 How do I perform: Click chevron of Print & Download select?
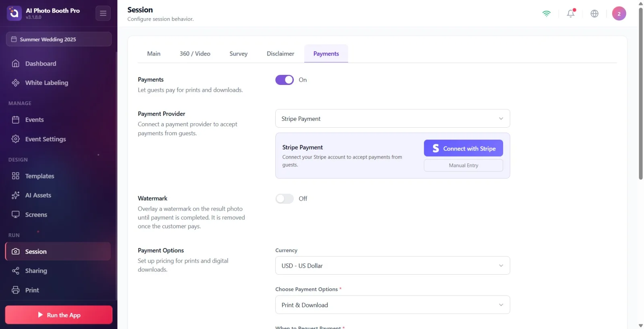[x=501, y=305]
